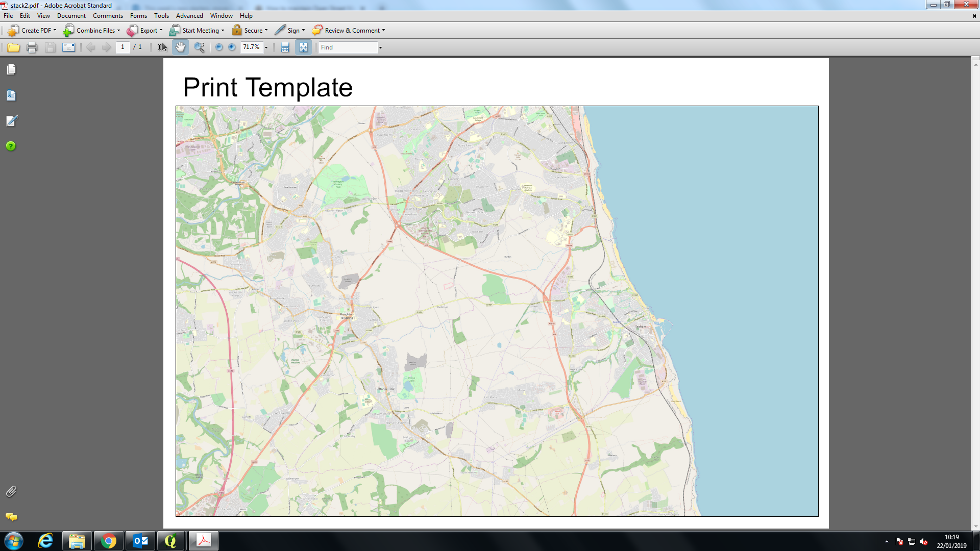Toggle the Select tool in toolbar
The image size is (980, 551).
tap(161, 46)
